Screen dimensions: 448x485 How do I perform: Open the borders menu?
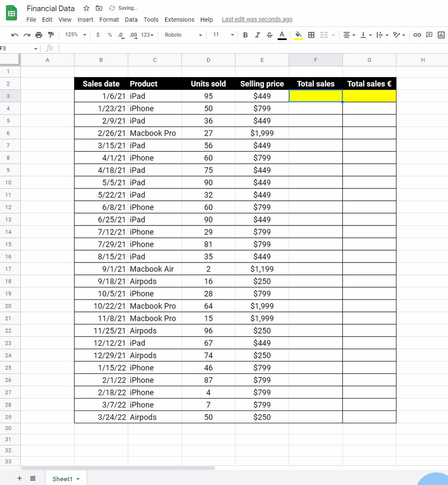pos(311,35)
